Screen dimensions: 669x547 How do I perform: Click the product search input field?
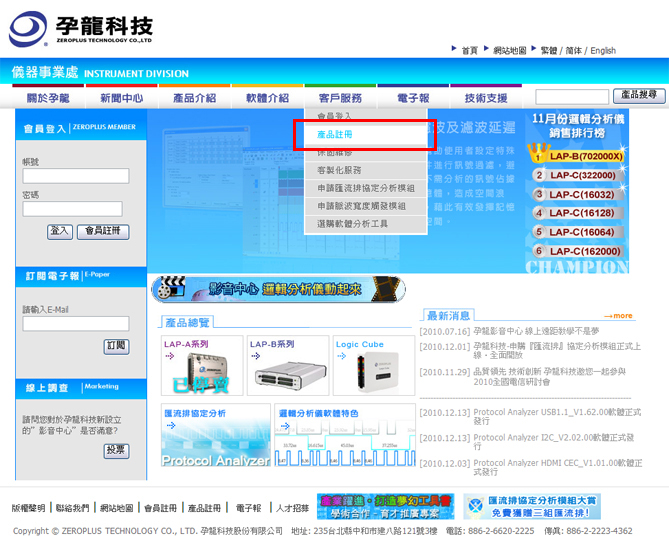[572, 97]
